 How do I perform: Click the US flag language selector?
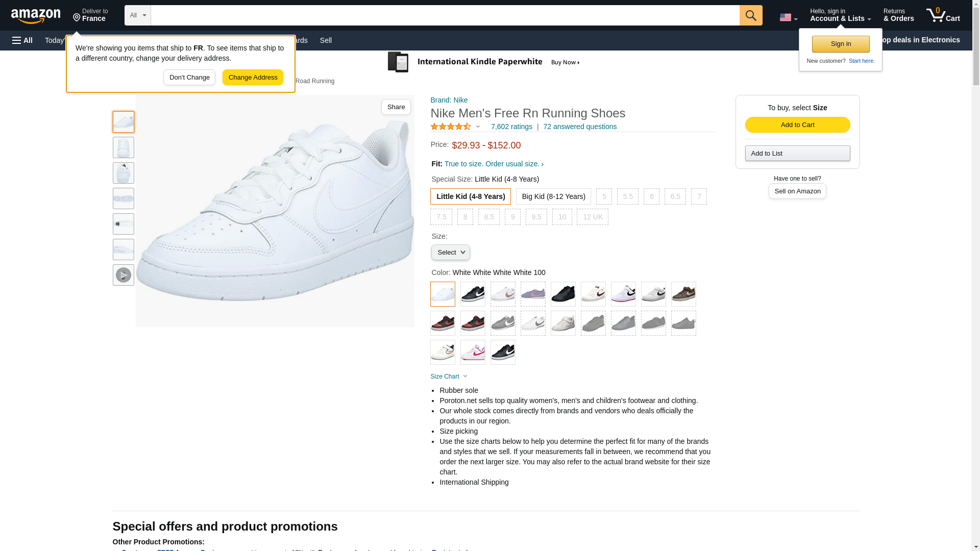(x=788, y=17)
